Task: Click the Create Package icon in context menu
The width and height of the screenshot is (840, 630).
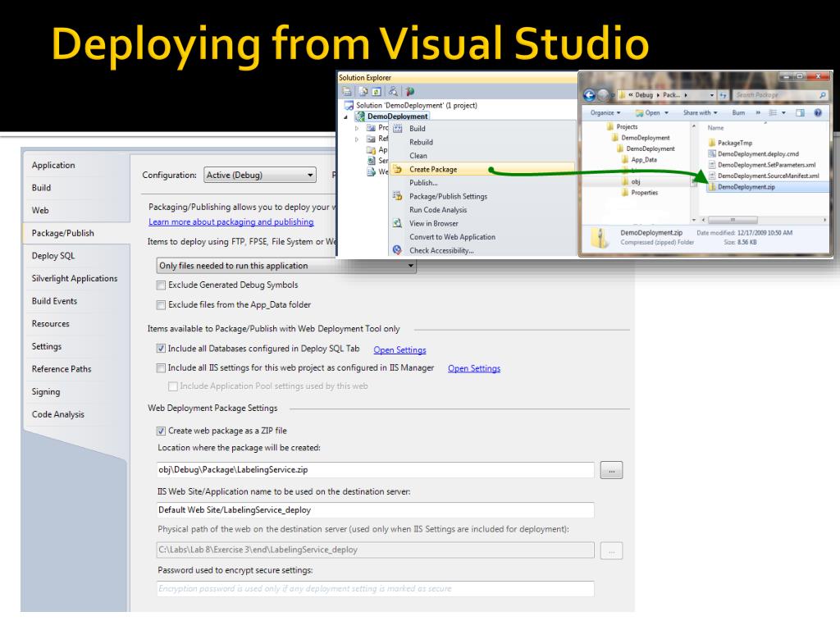Action: [x=398, y=169]
